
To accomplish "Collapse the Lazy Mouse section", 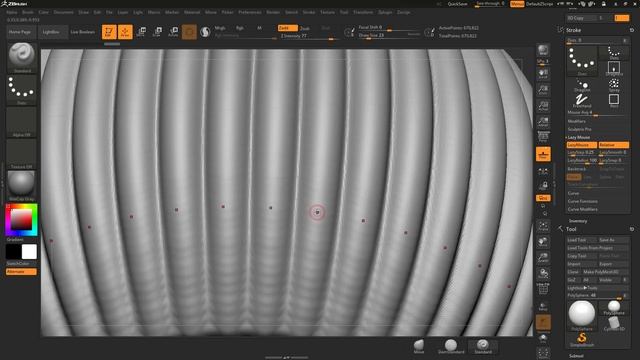I will (578, 138).
